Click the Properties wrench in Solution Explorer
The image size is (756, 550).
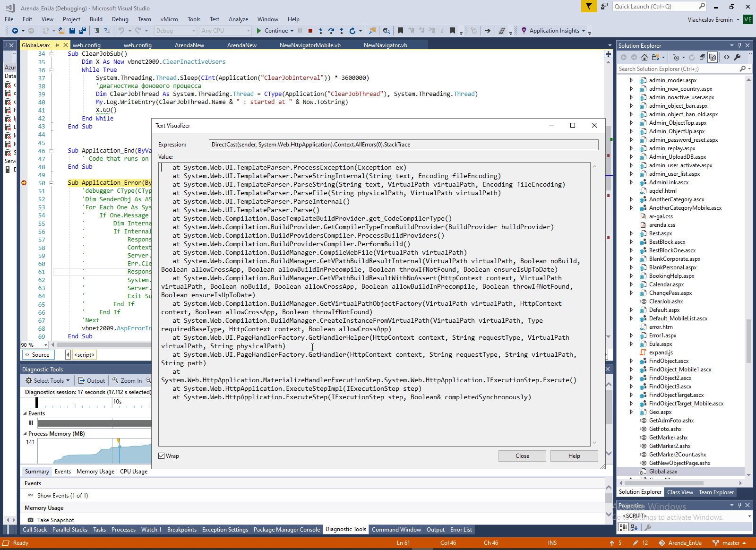click(x=738, y=57)
